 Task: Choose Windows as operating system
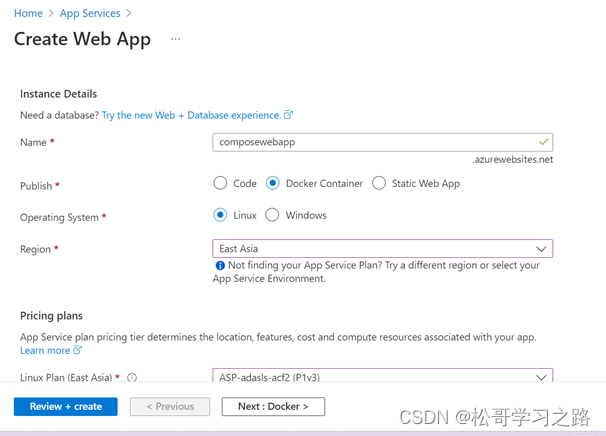272,215
